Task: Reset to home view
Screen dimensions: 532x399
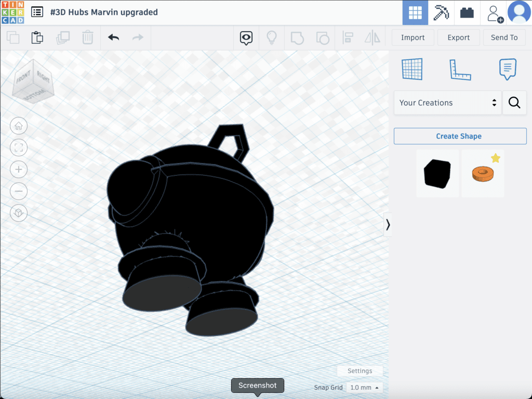Action: coord(19,126)
